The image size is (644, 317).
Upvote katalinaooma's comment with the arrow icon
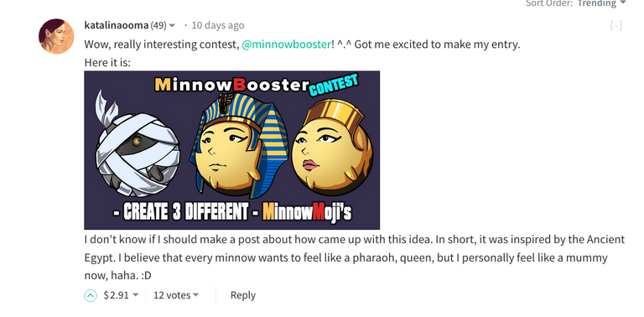[x=91, y=295]
